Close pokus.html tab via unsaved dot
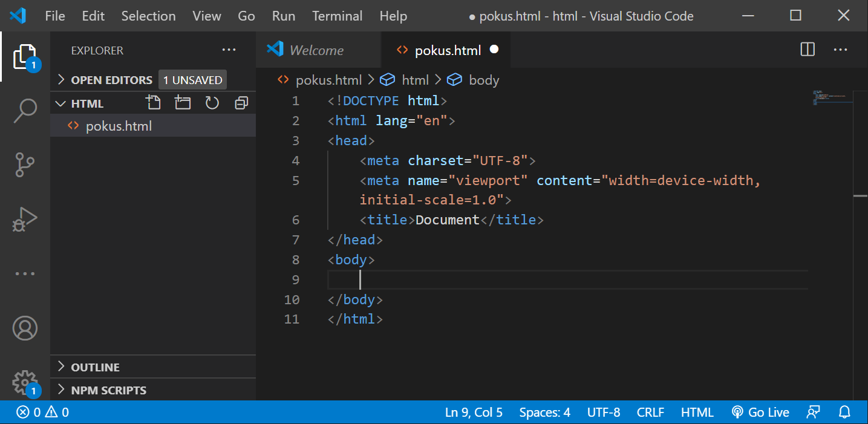 494,50
